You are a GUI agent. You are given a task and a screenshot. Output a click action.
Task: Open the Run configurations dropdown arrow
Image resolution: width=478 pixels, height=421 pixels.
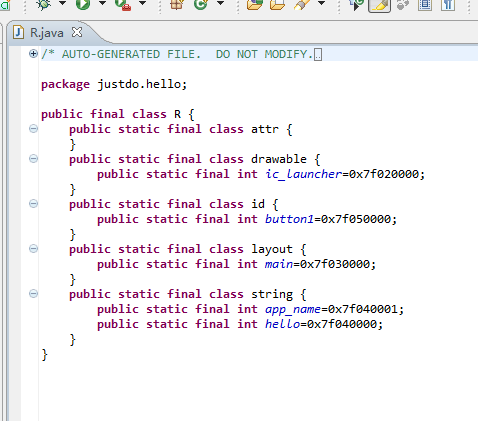[x=102, y=3]
